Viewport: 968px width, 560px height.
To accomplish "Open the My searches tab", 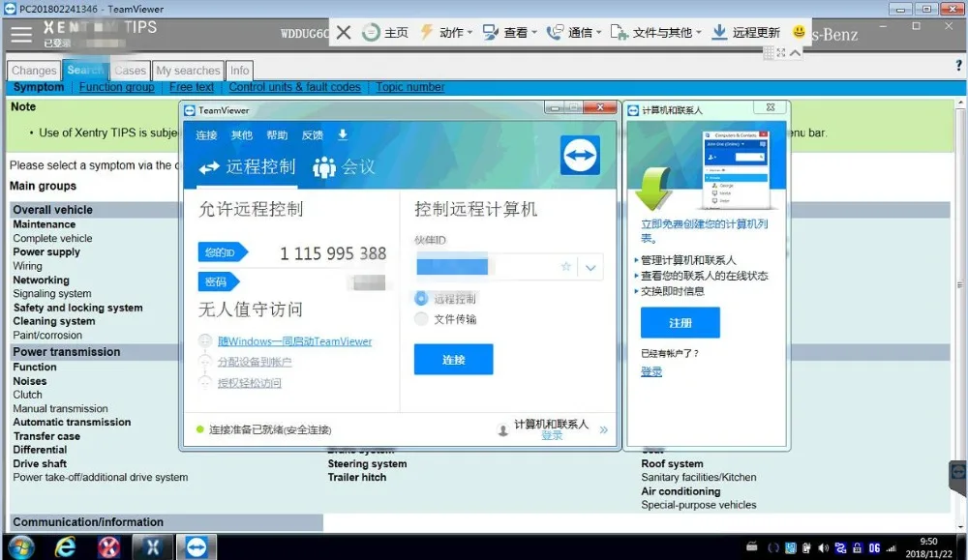I will [188, 71].
